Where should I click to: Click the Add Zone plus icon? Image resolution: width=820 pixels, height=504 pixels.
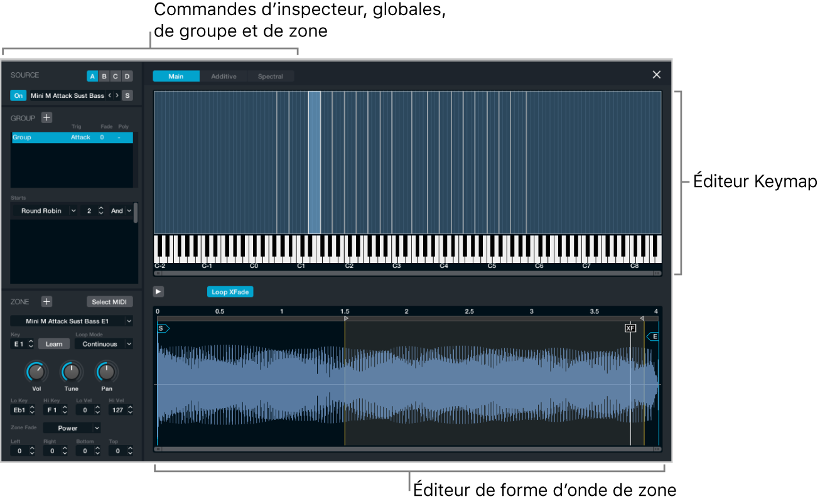[46, 301]
